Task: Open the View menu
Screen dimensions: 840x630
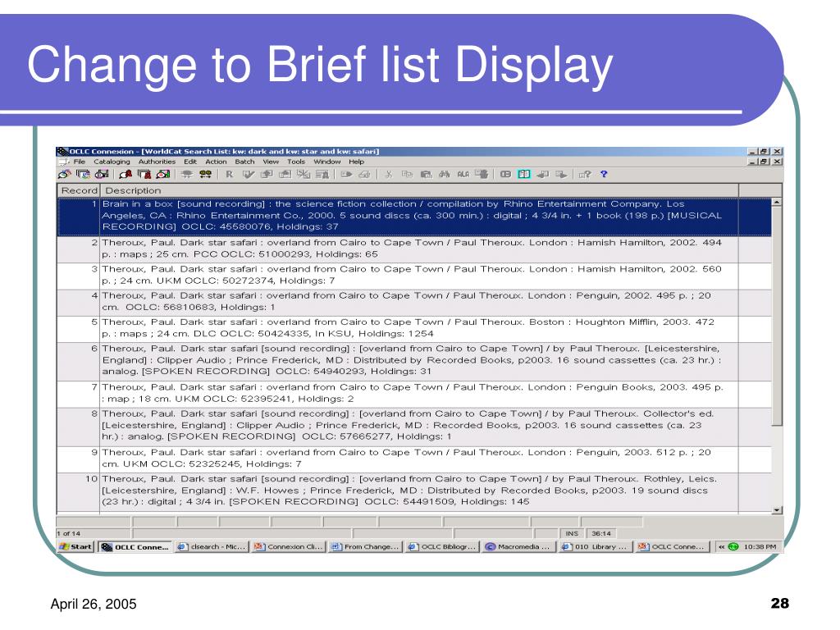Action: pyautogui.click(x=271, y=162)
